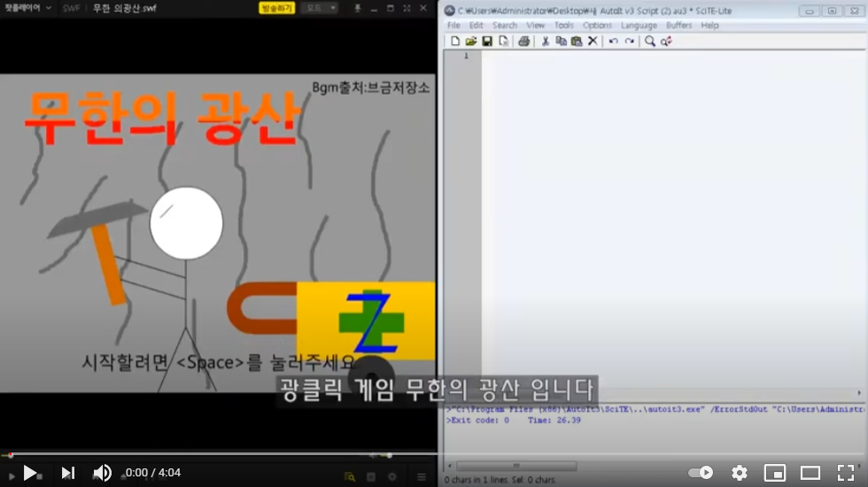Click the Bgm source credit text
This screenshot has width=868, height=487.
pyautogui.click(x=370, y=88)
